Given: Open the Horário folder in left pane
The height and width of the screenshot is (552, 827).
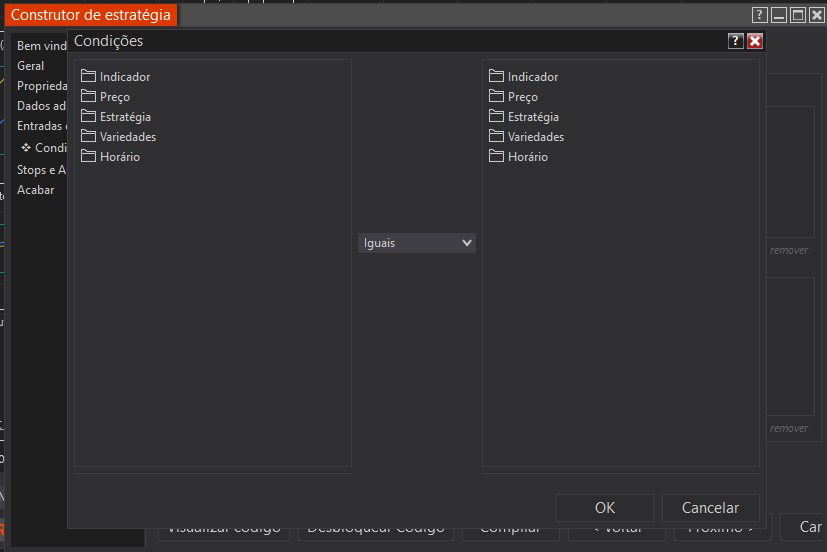Looking at the screenshot, I should coord(110,157).
